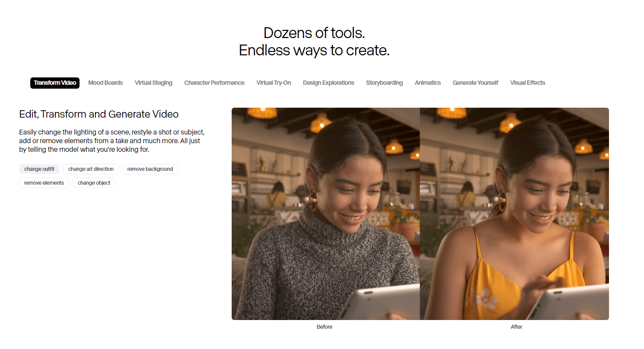The height and width of the screenshot is (349, 644).
Task: Click the 'Before' caption under the image
Action: (x=325, y=327)
